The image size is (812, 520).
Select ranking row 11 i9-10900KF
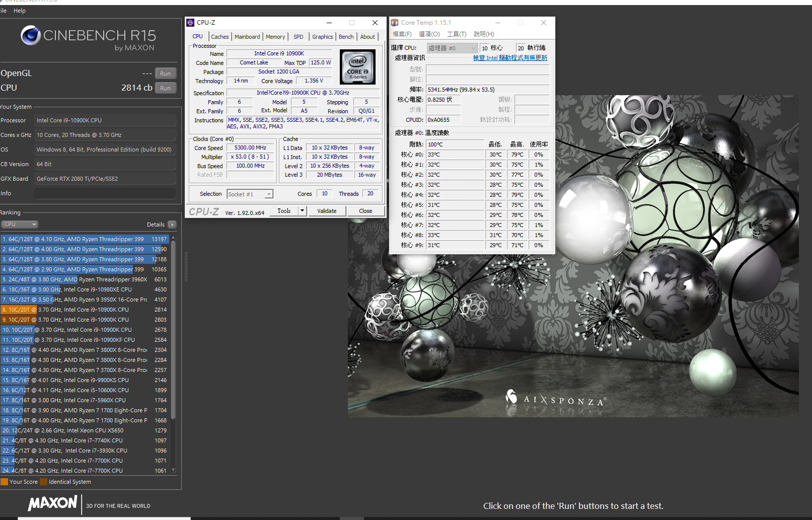85,340
